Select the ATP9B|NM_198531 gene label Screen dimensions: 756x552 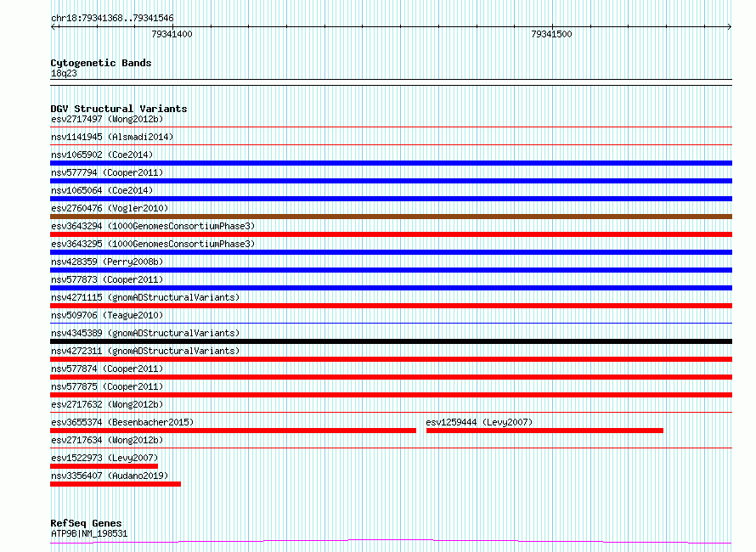[89, 533]
